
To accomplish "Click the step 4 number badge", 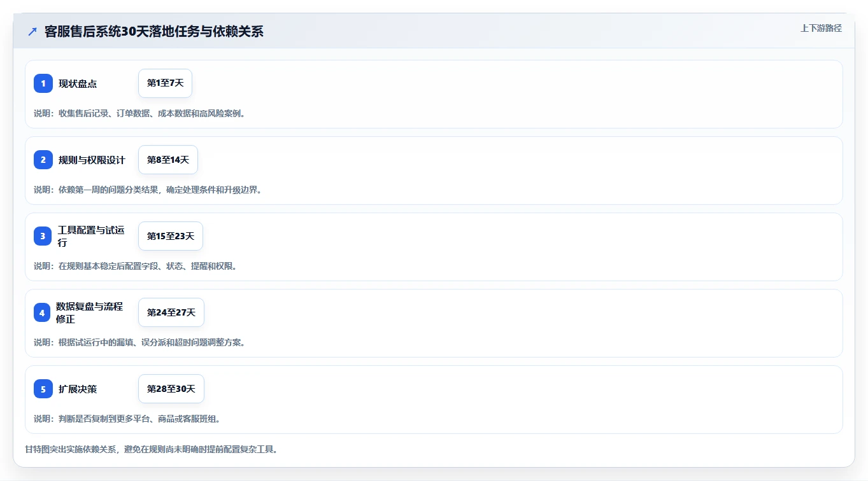I will click(x=42, y=312).
